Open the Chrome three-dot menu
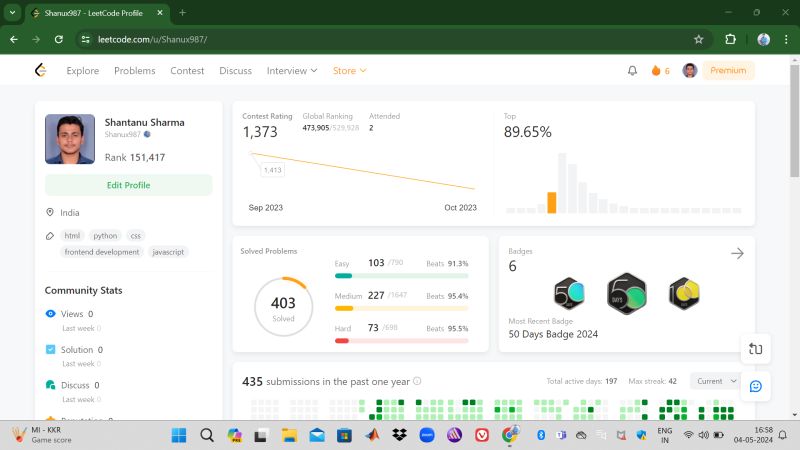Screen dimensions: 800x450 [x=786, y=39]
